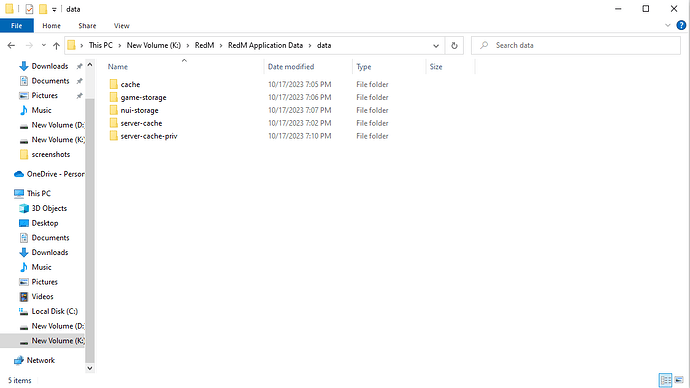690x388 pixels.
Task: Open Videos under This PC
Action: [x=42, y=296]
